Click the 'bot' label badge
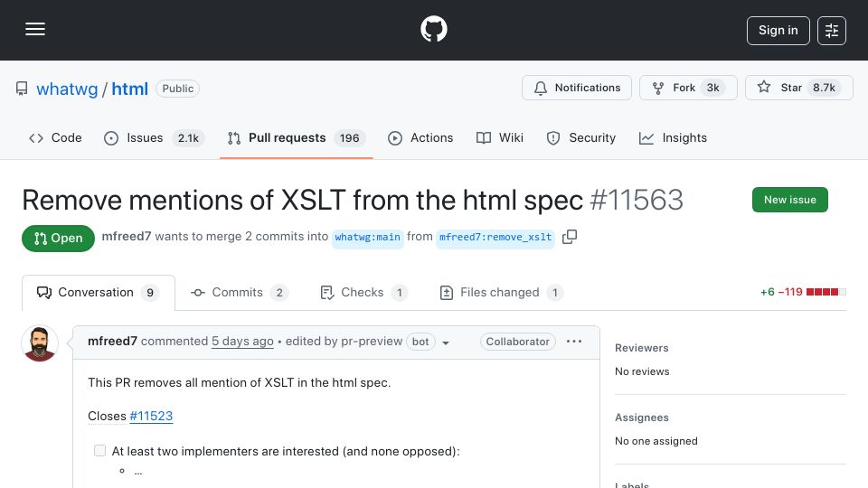 (420, 342)
